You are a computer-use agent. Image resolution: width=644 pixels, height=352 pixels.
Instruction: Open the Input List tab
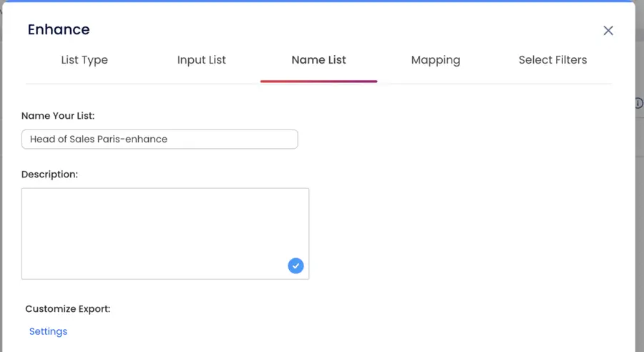click(202, 60)
